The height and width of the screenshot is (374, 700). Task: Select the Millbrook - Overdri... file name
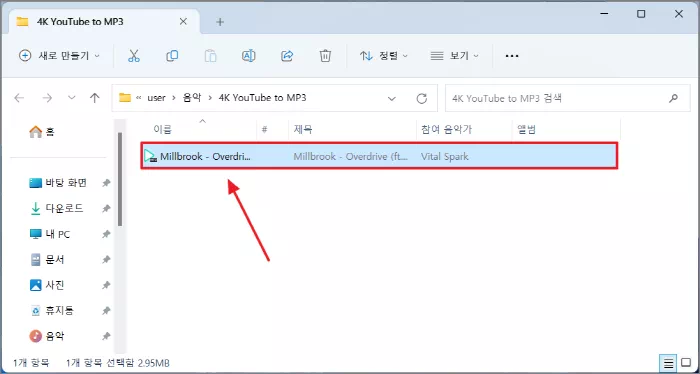(206, 157)
